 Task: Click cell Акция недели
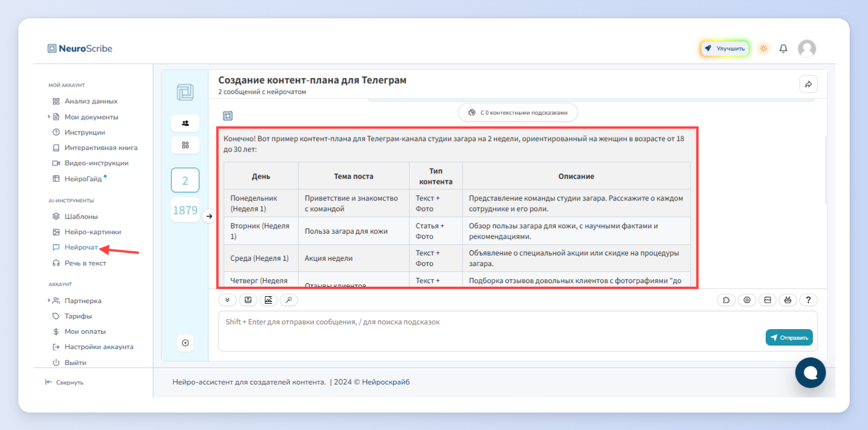coord(354,258)
